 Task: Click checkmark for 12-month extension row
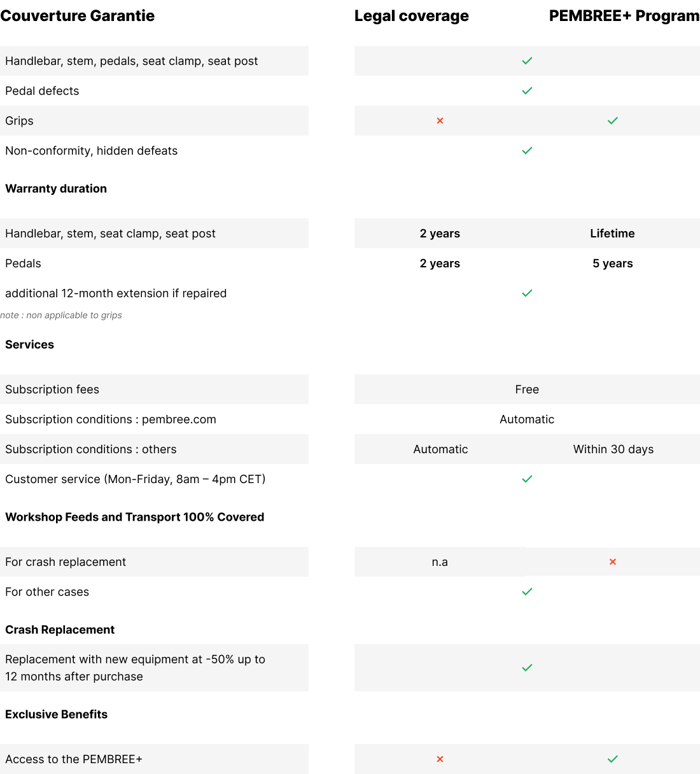point(527,293)
